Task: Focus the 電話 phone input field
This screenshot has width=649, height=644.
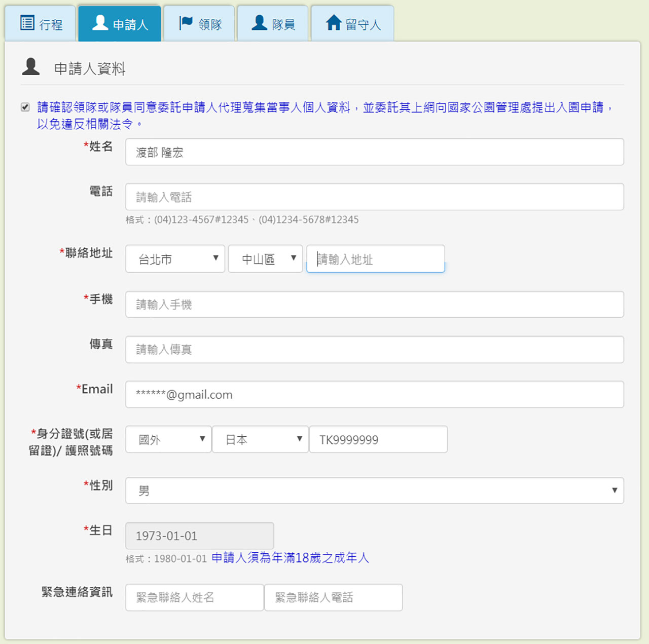Action: (374, 197)
